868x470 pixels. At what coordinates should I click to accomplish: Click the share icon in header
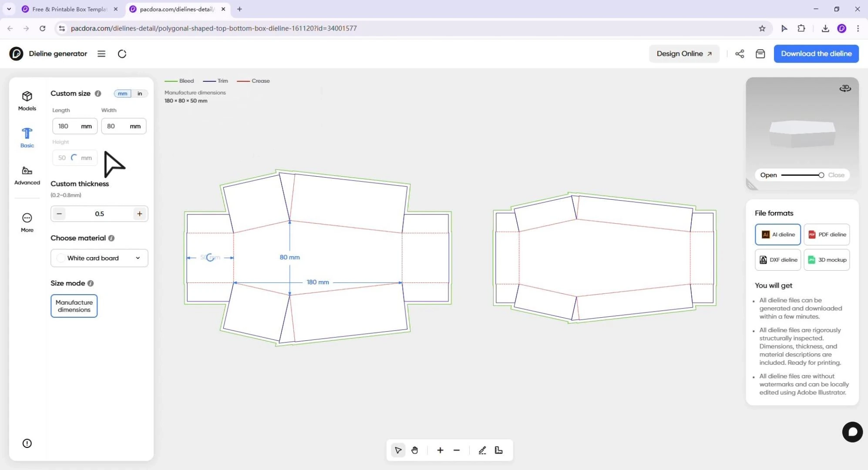[x=740, y=54]
